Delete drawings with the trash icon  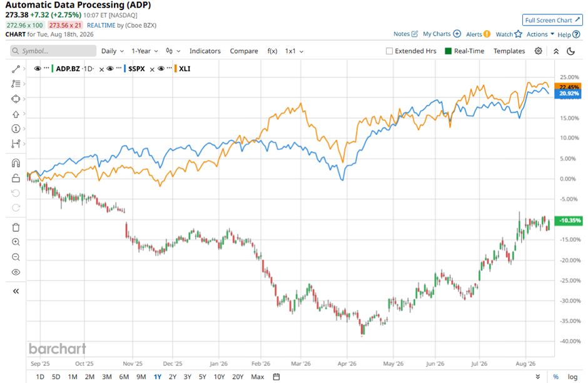16,227
